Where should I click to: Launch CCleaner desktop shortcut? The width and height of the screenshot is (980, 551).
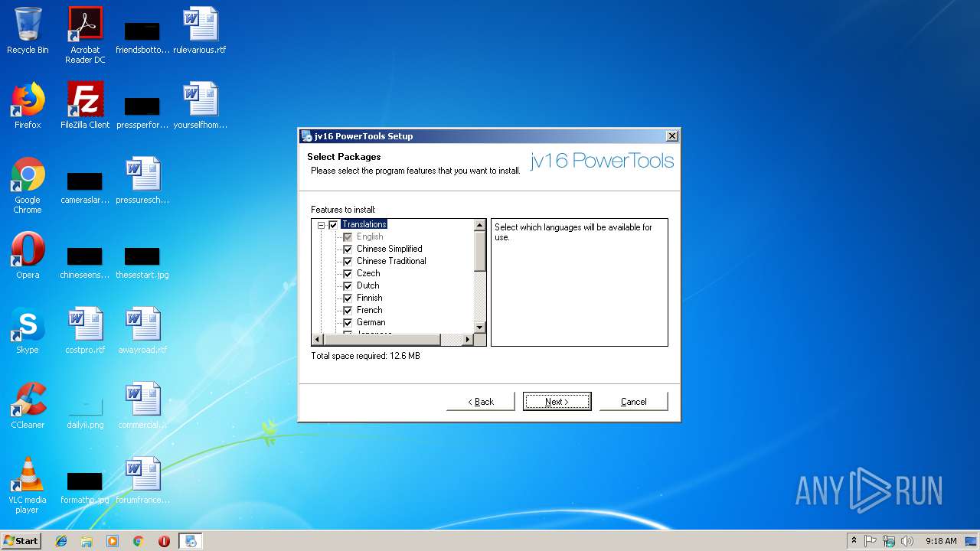point(28,406)
